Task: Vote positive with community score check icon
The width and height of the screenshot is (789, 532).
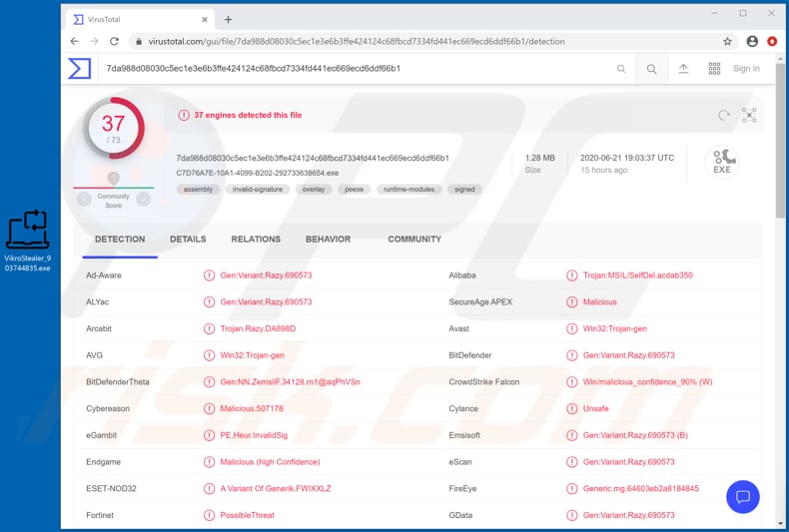Action: point(144,200)
